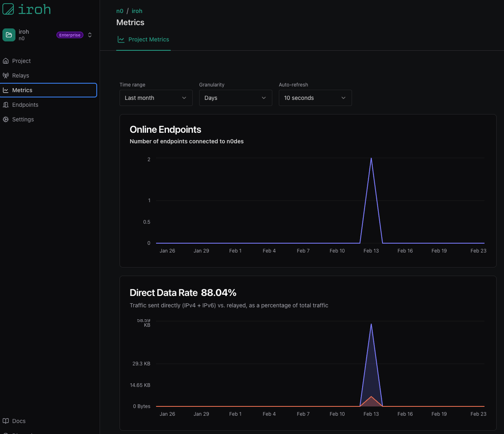Screen dimensions: 504x434
Task: Open Time range dropdown Last month
Action: [x=156, y=98]
